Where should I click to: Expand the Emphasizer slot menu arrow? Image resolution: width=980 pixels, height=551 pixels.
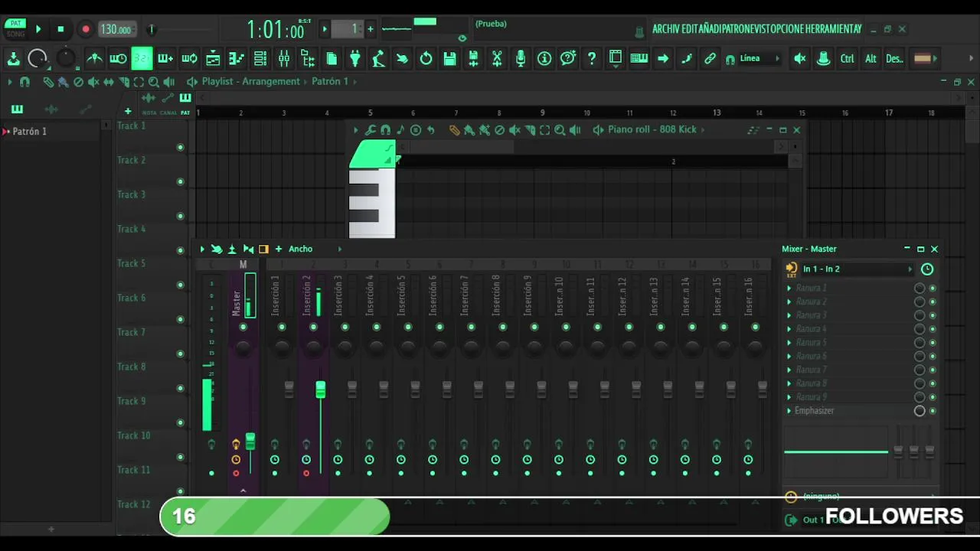tap(789, 411)
